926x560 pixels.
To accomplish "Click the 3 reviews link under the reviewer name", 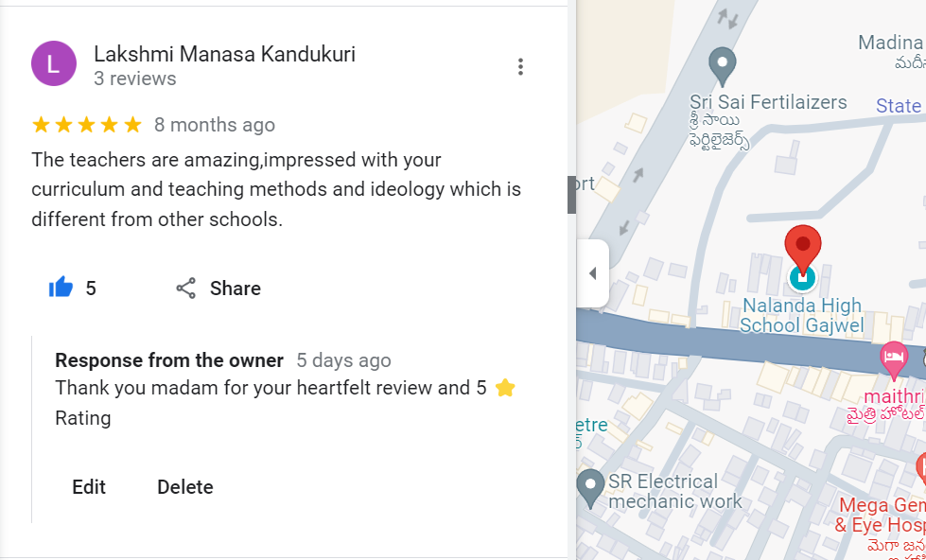I will click(135, 79).
